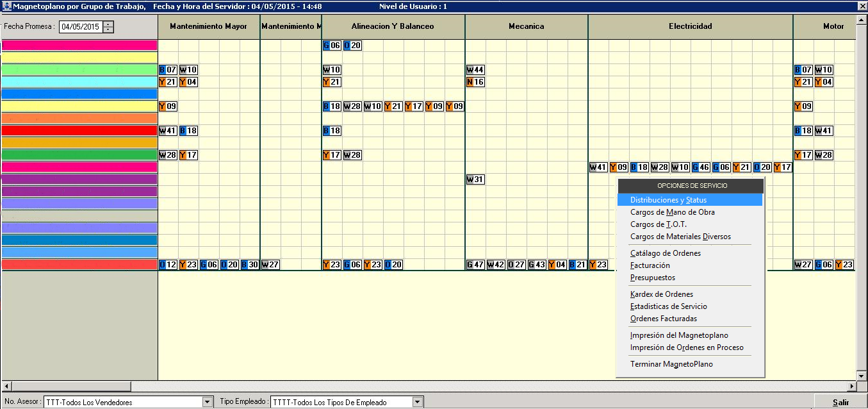Select the O12 order tag
This screenshot has height=409, width=868.
167,265
